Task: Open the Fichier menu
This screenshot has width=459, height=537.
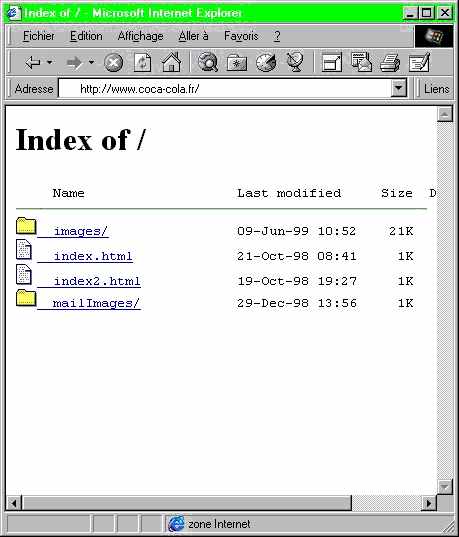Action: [39, 36]
